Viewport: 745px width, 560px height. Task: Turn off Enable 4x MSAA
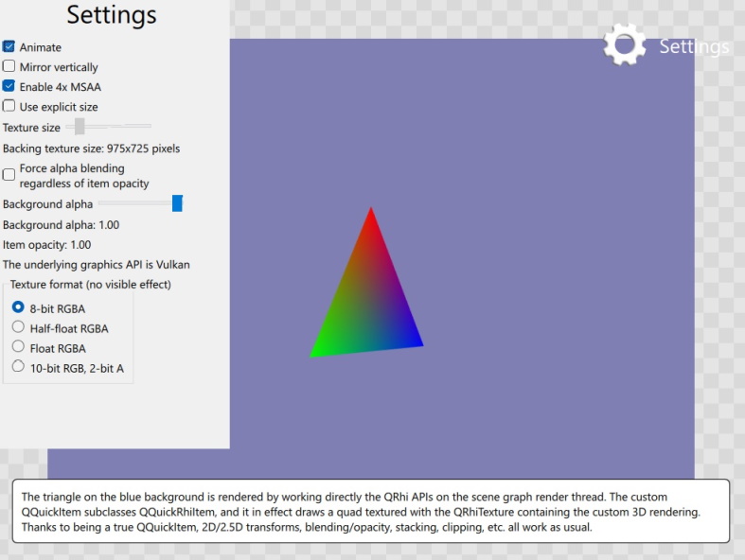[x=9, y=87]
